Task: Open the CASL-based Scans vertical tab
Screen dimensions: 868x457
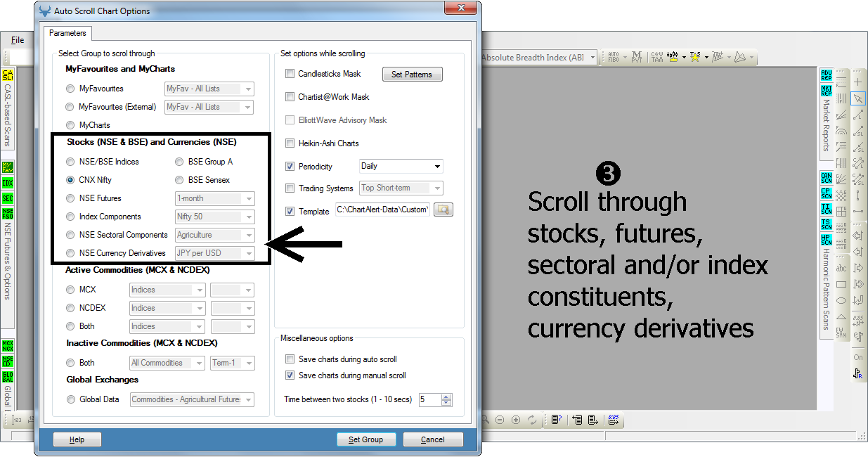Action: coord(7,115)
